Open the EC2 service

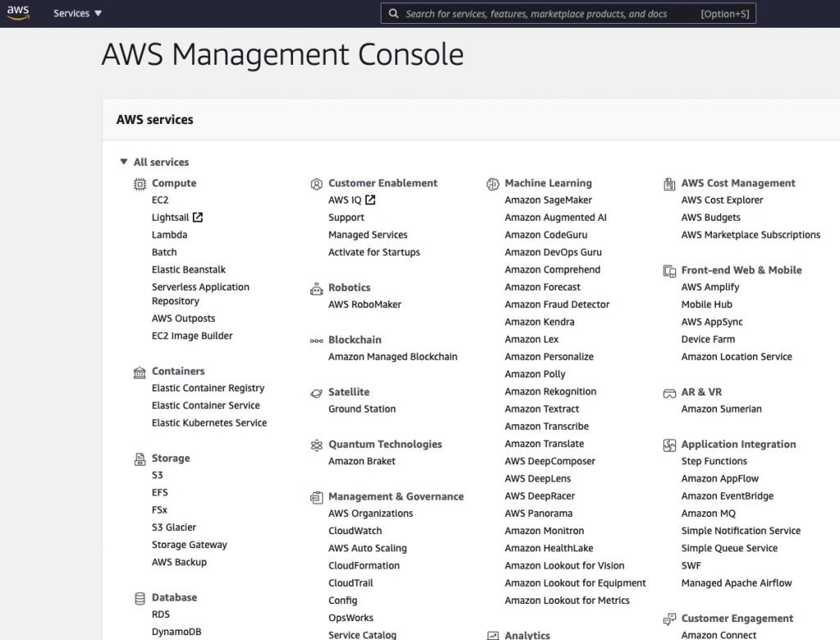[x=160, y=200]
